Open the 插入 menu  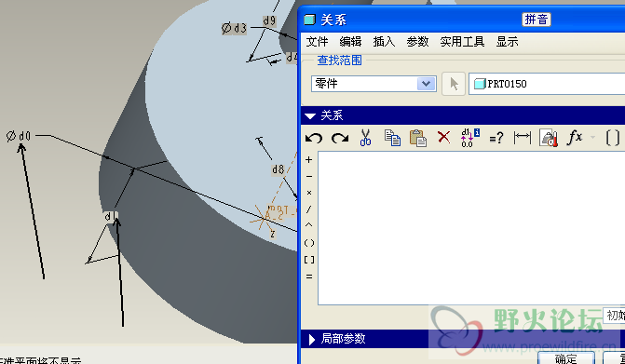click(x=384, y=41)
